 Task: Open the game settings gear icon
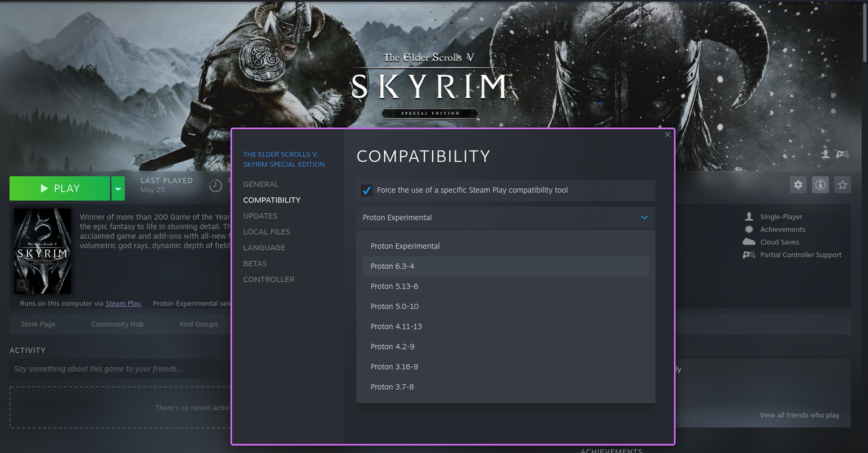pyautogui.click(x=798, y=184)
